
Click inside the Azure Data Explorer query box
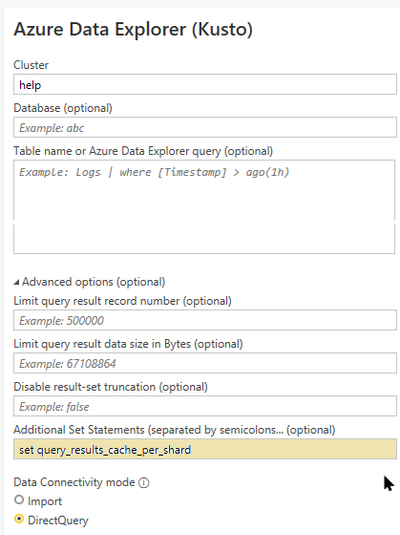(x=204, y=207)
